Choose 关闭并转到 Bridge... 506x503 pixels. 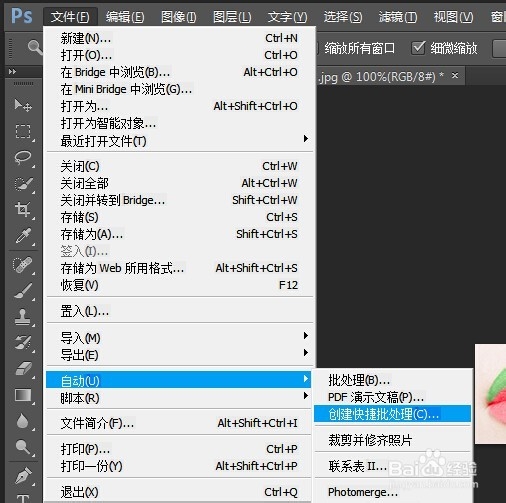[179, 200]
